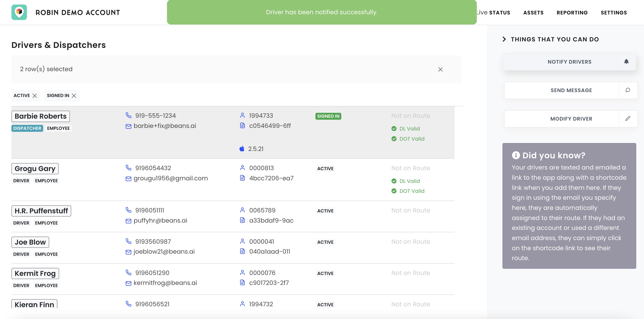Click the ACTIVE status for Grogu Gary
Viewport: 644px width, 319px height.
pos(325,168)
